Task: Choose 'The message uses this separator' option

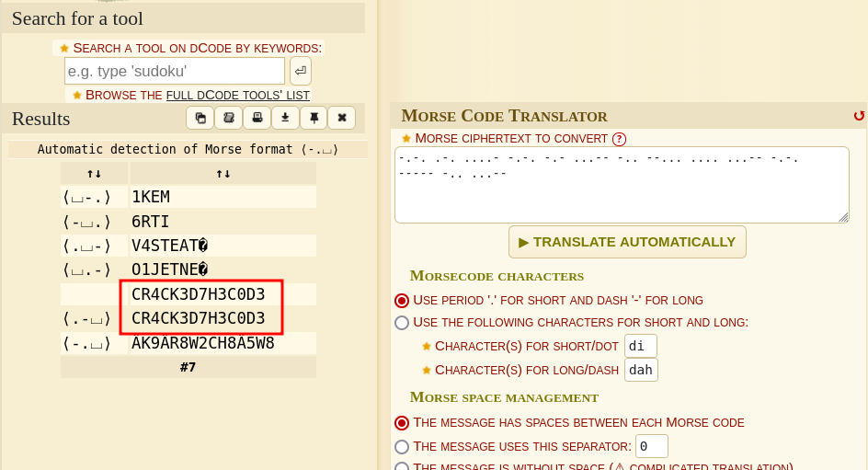Action: click(x=402, y=447)
